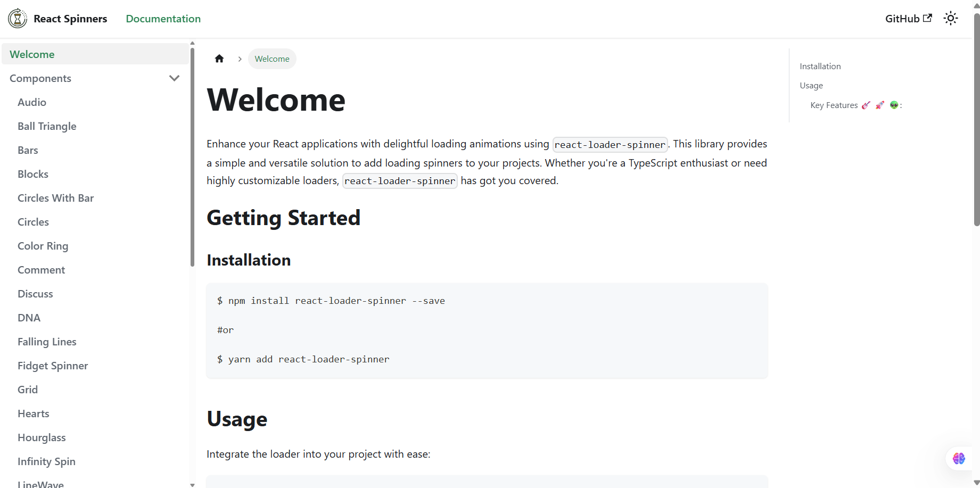Open the Documentation nav item
Image resolution: width=980 pixels, height=488 pixels.
click(163, 19)
